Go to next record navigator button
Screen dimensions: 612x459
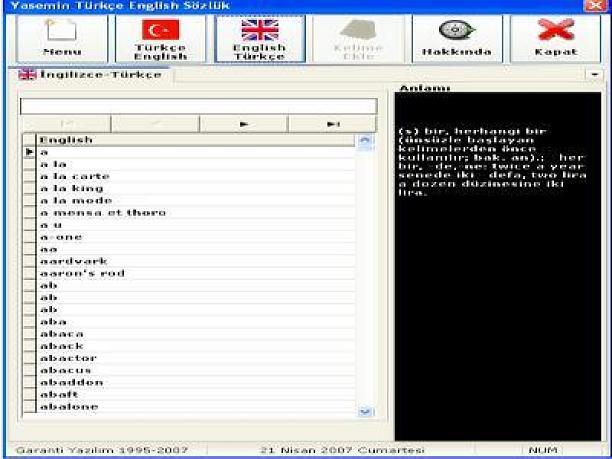(x=244, y=124)
